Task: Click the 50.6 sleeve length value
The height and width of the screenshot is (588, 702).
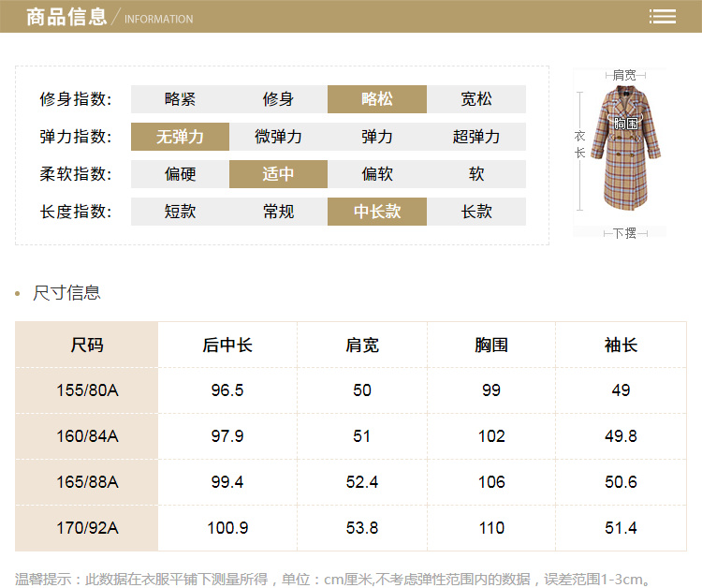Action: [x=621, y=482]
